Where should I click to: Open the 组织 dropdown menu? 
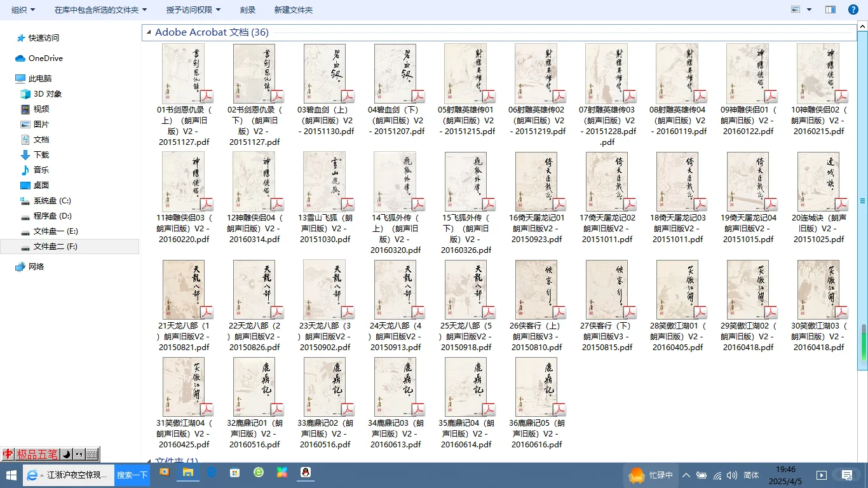pyautogui.click(x=24, y=10)
